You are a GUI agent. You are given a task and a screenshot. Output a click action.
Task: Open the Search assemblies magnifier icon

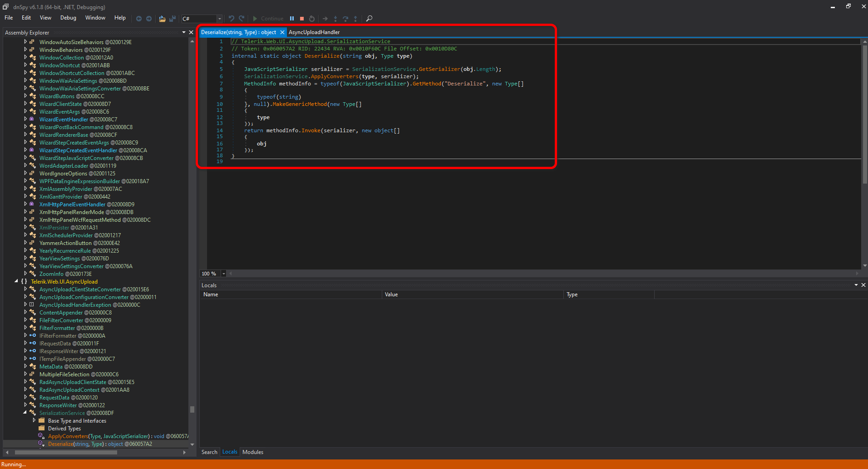click(369, 19)
